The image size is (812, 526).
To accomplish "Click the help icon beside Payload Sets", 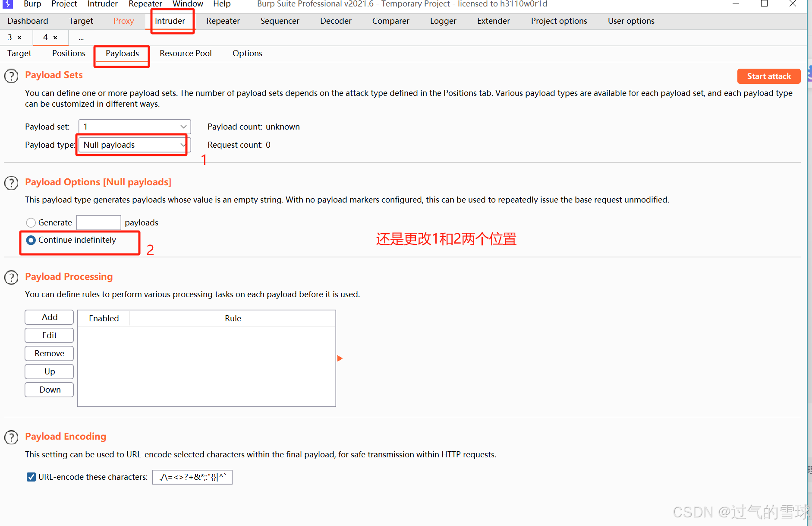I will tap(11, 76).
